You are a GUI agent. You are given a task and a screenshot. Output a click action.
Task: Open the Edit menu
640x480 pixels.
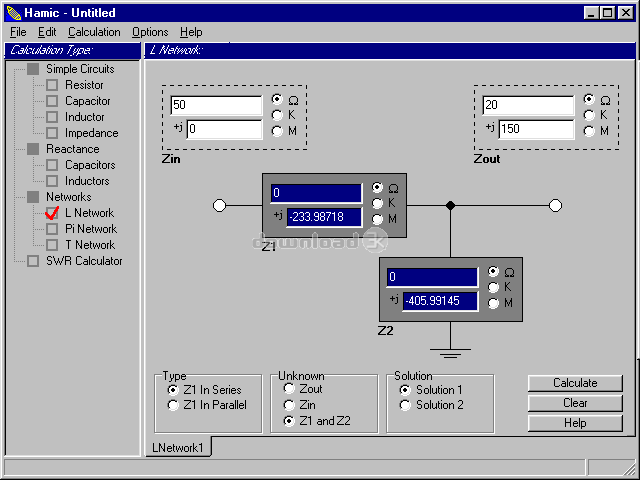point(47,32)
